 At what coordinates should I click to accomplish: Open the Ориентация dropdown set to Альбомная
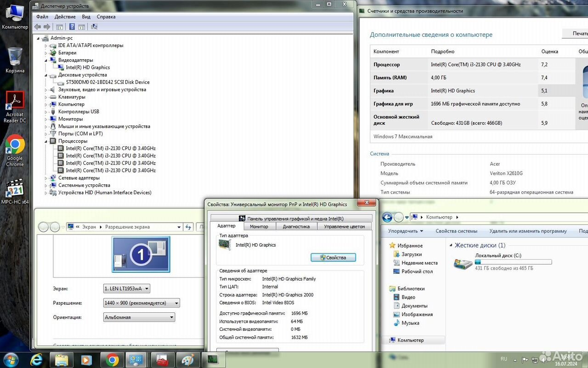point(139,317)
